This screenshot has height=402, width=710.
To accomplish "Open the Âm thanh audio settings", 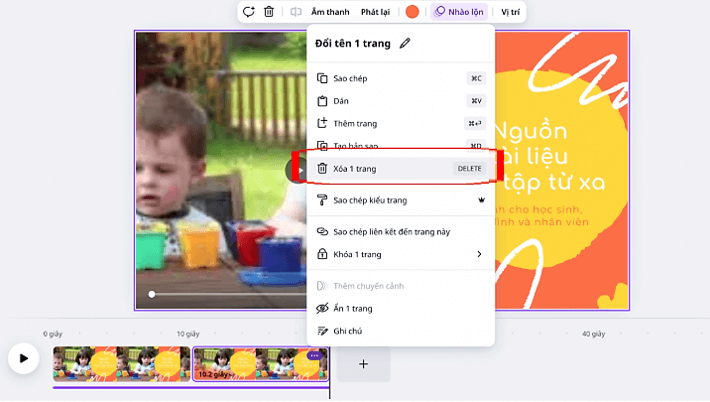I will (330, 12).
